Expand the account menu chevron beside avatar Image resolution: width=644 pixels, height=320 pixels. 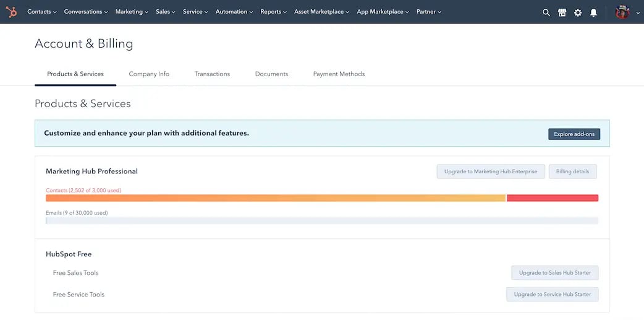pos(638,13)
